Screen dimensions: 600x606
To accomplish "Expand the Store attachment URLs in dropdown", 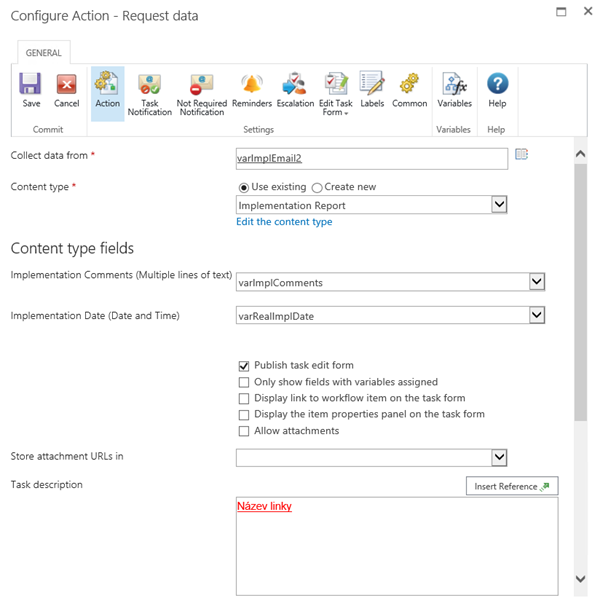I will coord(499,458).
